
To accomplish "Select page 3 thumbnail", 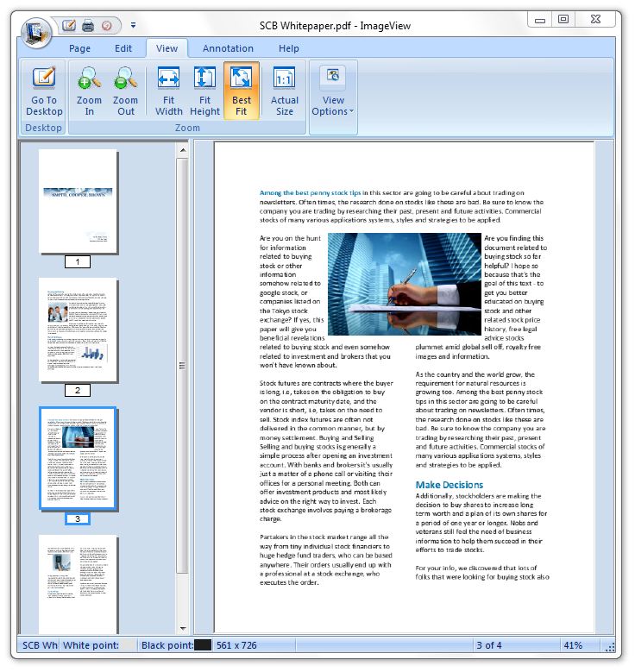I will (78, 458).
